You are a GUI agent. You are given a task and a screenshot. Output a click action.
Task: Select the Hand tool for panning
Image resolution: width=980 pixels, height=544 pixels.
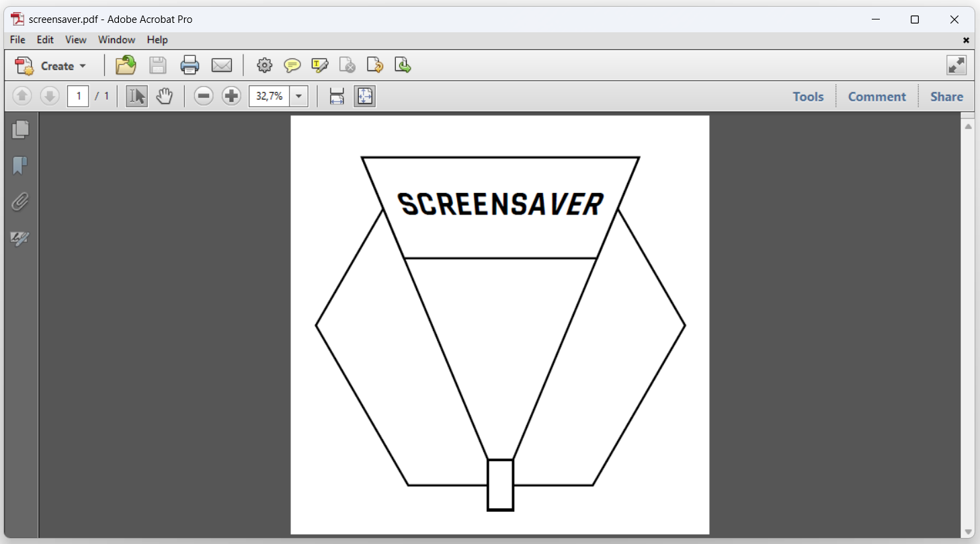[165, 95]
